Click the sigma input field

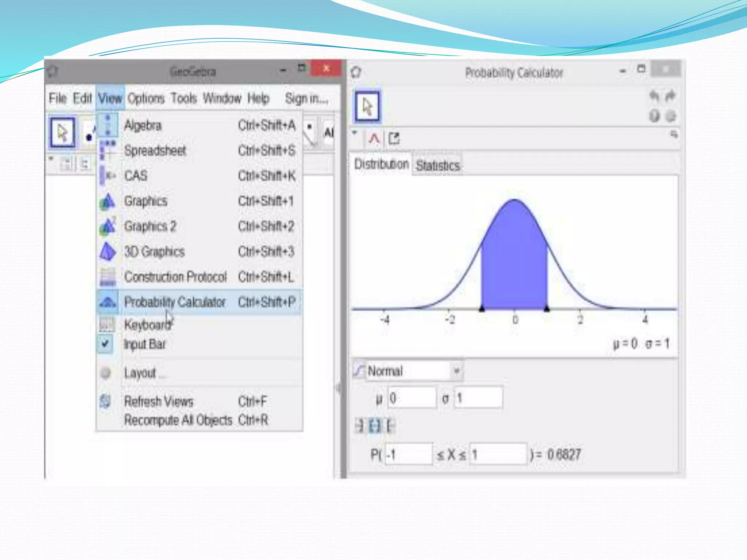(x=479, y=398)
